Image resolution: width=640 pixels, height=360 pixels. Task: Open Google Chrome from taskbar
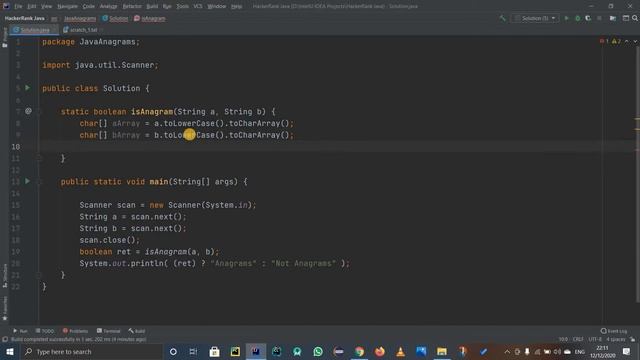[359, 351]
